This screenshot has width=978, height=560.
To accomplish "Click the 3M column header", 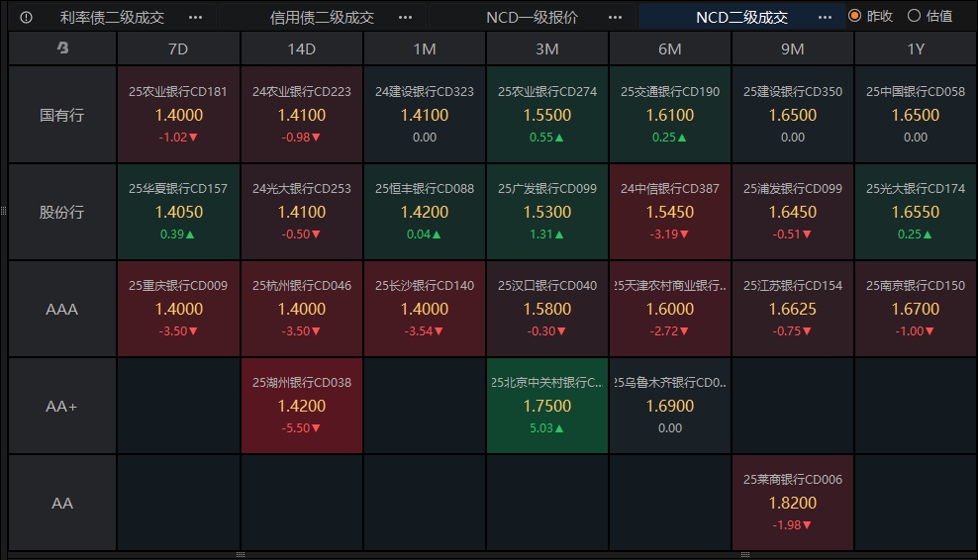I will click(x=547, y=48).
